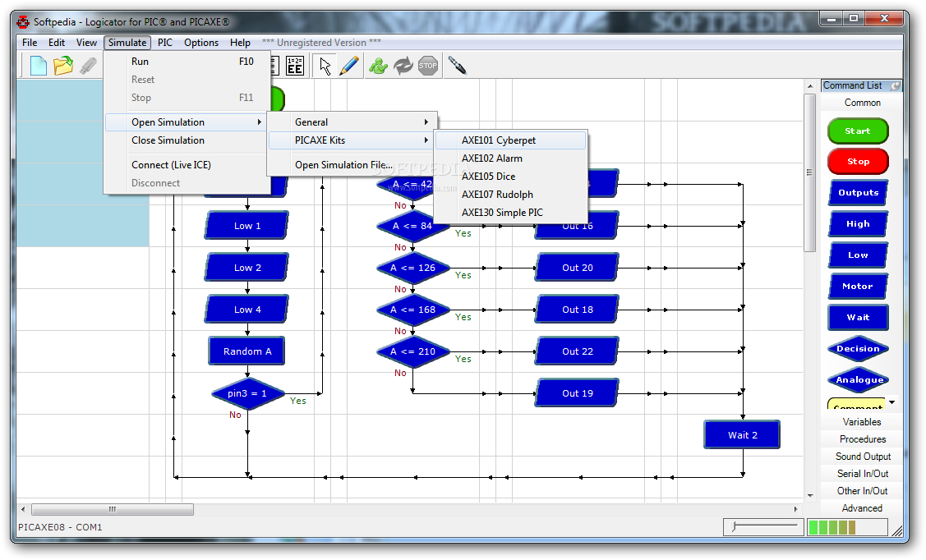Click the vertical scrollbar thumb

(809, 172)
